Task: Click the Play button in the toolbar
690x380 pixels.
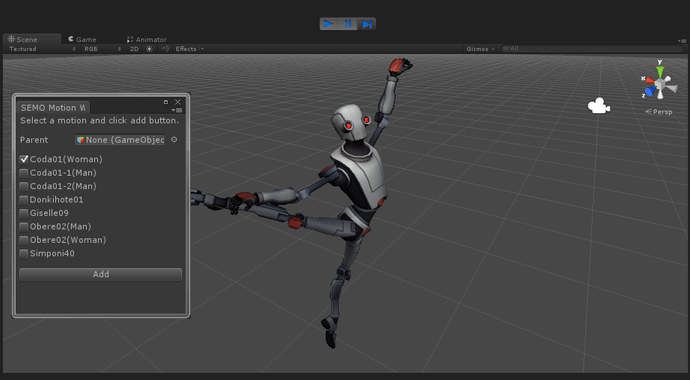Action: coord(329,24)
